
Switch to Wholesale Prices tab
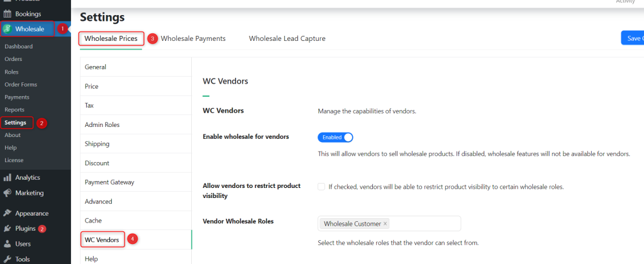coord(111,38)
